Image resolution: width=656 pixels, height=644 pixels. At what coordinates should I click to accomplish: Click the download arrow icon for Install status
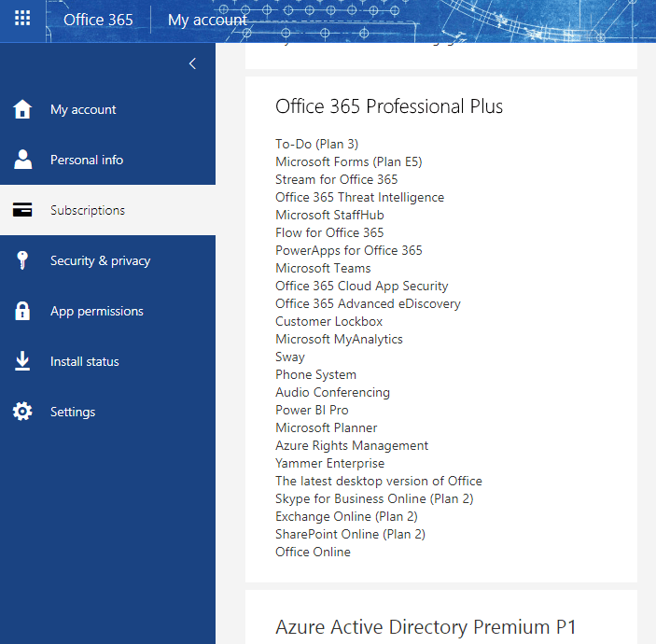(x=22, y=361)
